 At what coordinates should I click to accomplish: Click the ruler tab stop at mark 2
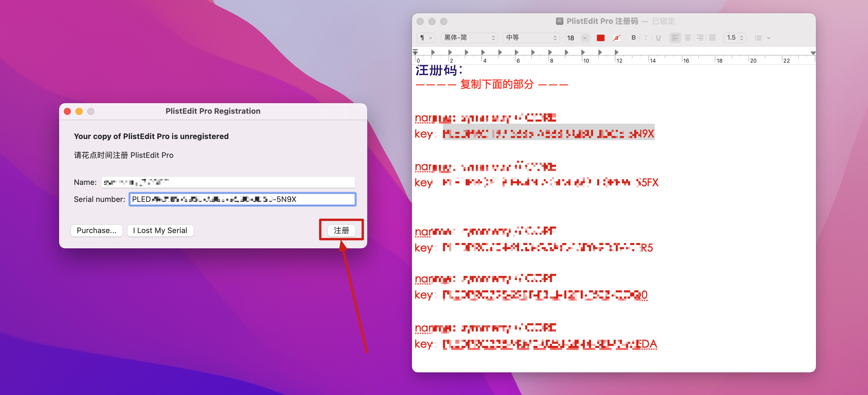tap(450, 52)
